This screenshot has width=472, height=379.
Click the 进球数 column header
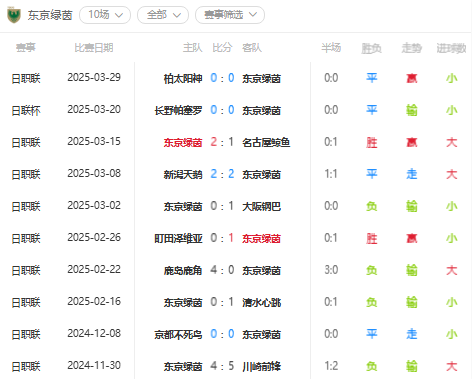pos(452,48)
